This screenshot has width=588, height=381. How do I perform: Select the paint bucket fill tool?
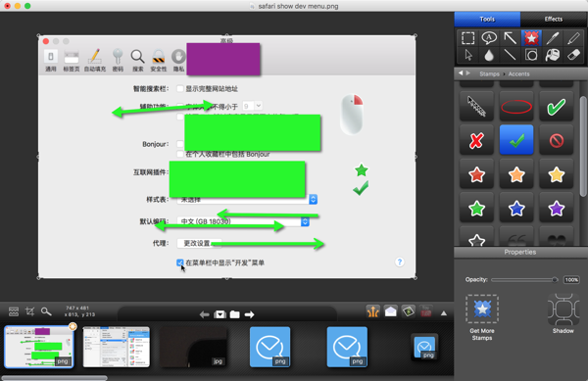[x=553, y=55]
